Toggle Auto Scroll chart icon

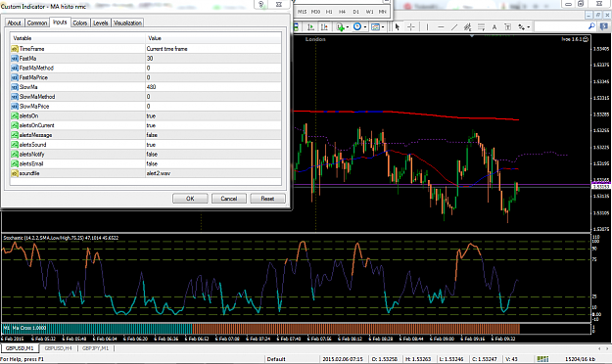[310, 27]
